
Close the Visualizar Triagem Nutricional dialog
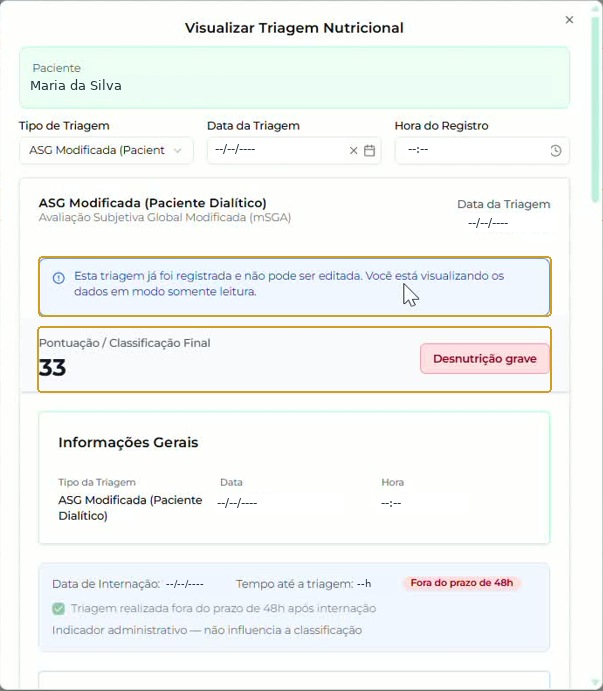pyautogui.click(x=569, y=20)
